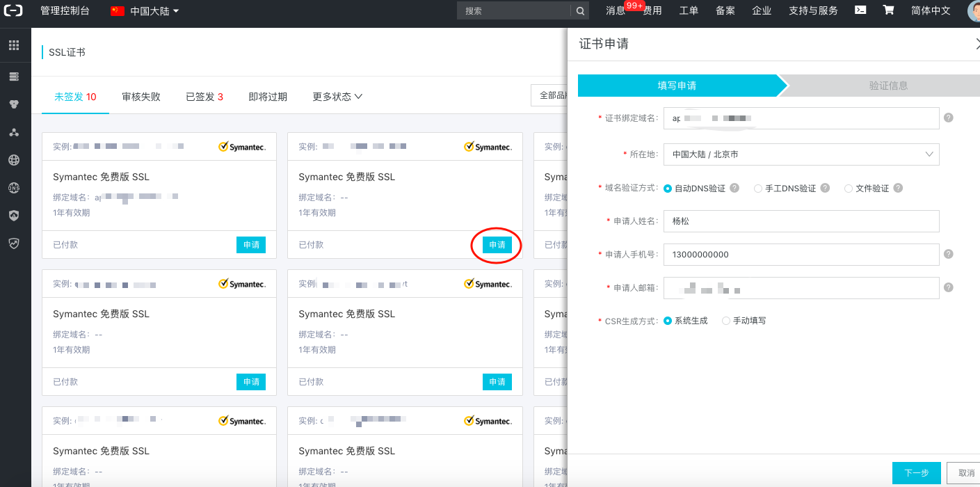Open 费用 billing menu
This screenshot has height=487, width=980.
click(652, 10)
